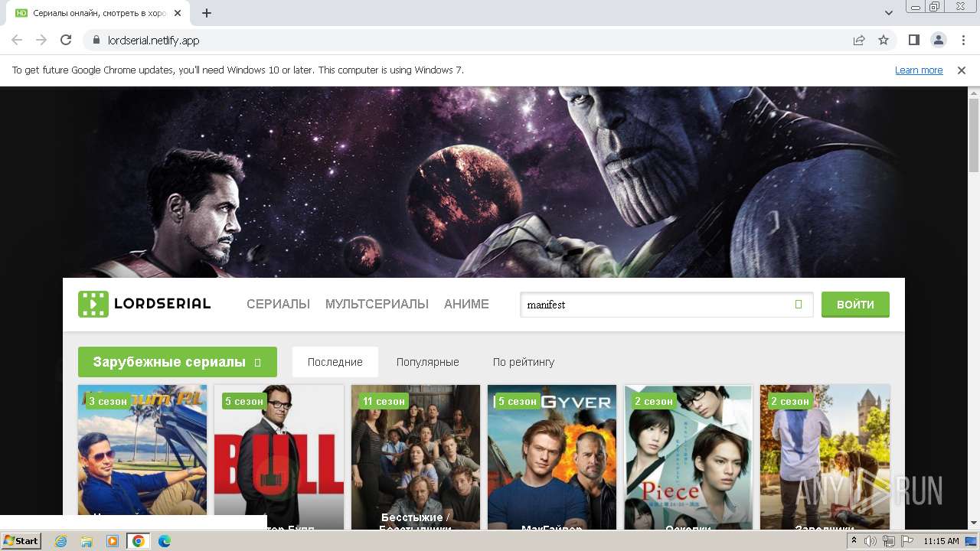Close the Сериалы онлайн browser tab
980x551 pixels.
[178, 13]
